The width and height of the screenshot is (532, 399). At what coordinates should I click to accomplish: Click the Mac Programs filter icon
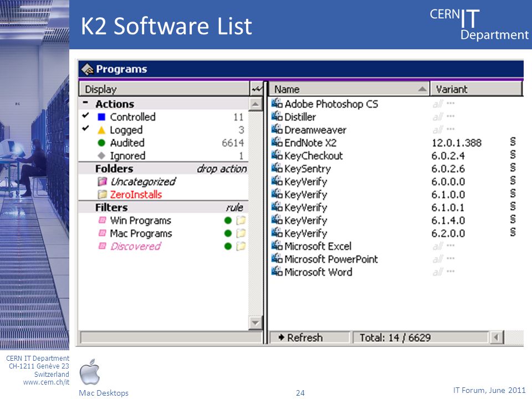tap(102, 233)
